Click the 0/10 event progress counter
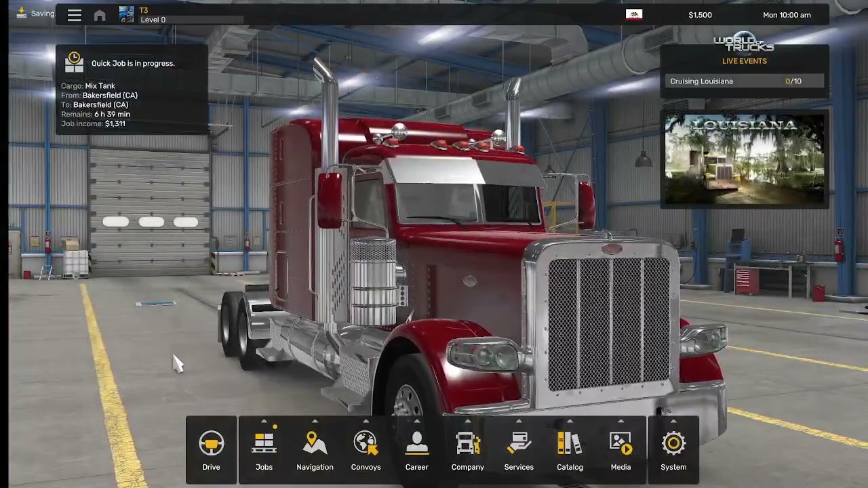This screenshot has width=868, height=488. [x=793, y=81]
